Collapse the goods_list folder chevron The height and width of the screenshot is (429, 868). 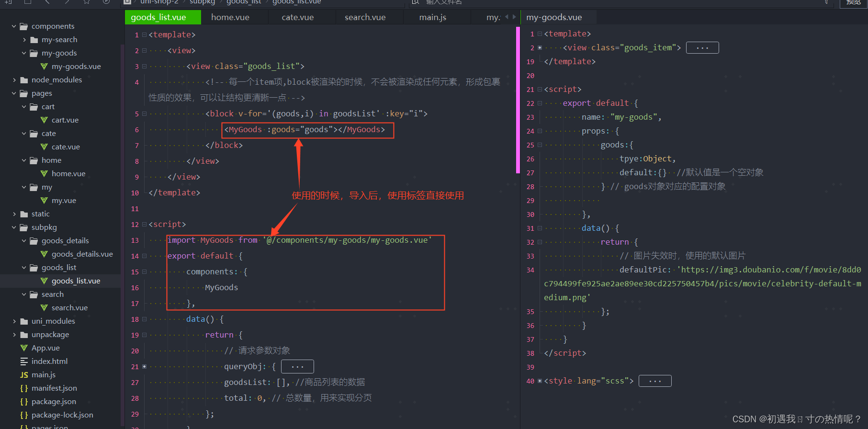(x=24, y=268)
